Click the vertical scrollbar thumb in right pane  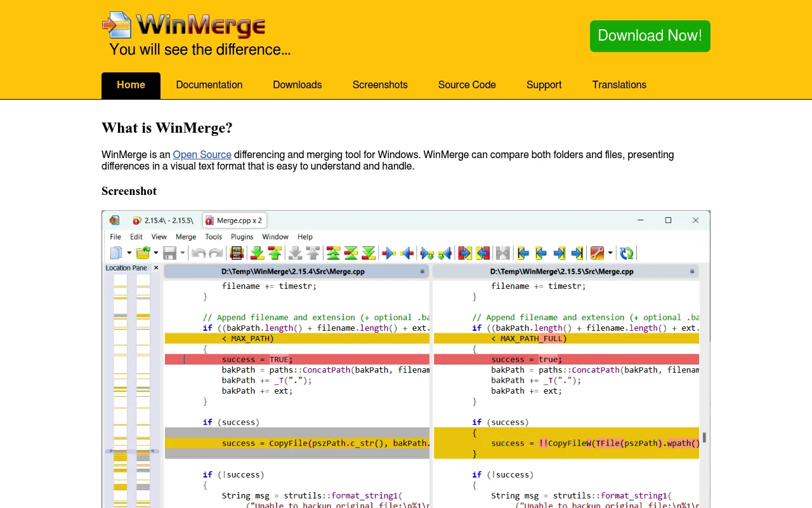pyautogui.click(x=704, y=438)
